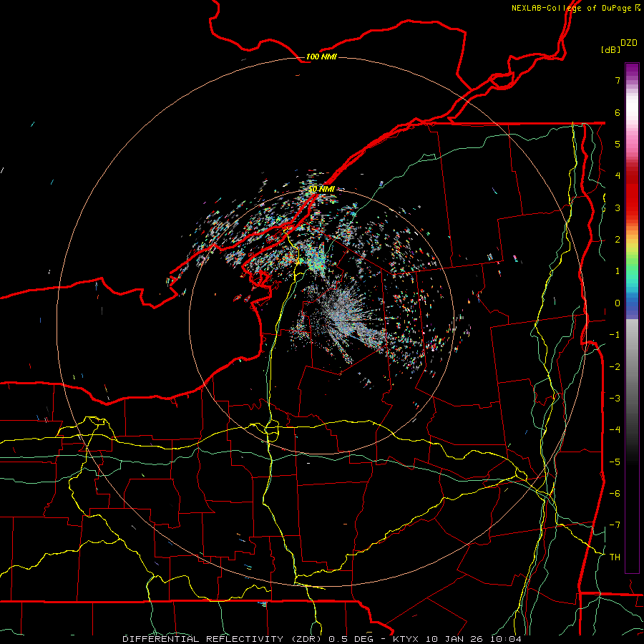Click the 5 value on color scale
Viewport: 644px width, 644px height.
click(618, 144)
